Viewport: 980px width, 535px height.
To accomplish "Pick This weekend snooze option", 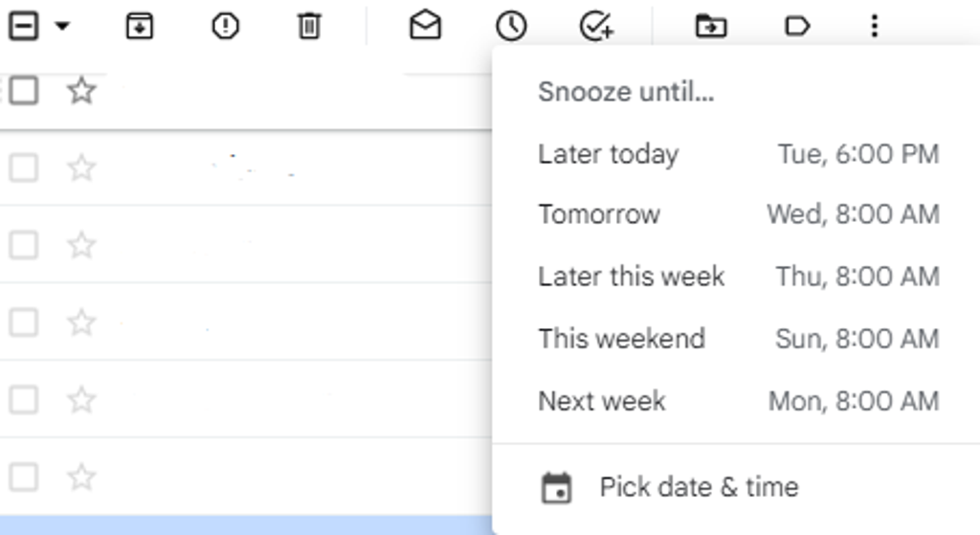I will tap(737, 339).
